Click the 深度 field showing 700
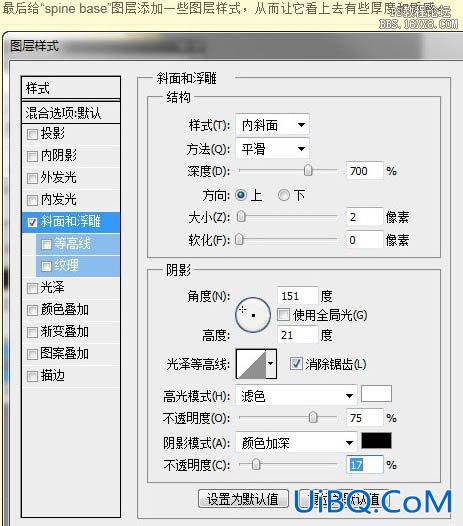The width and height of the screenshot is (463, 526). tap(364, 171)
